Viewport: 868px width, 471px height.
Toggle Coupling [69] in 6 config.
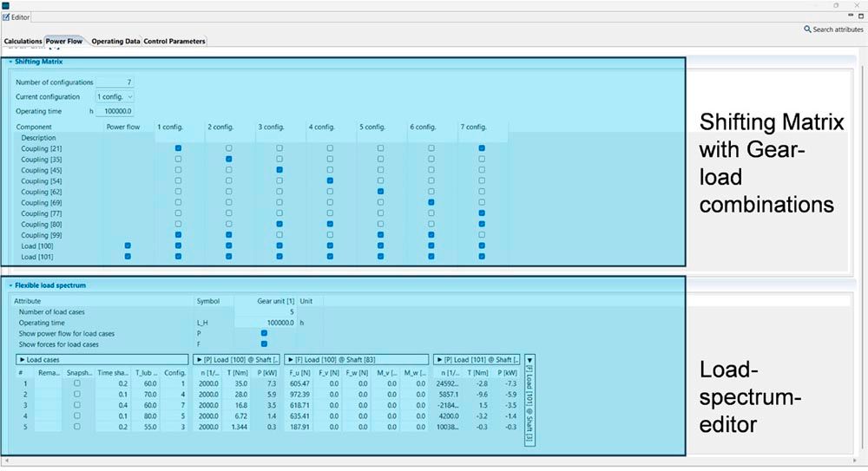[431, 203]
